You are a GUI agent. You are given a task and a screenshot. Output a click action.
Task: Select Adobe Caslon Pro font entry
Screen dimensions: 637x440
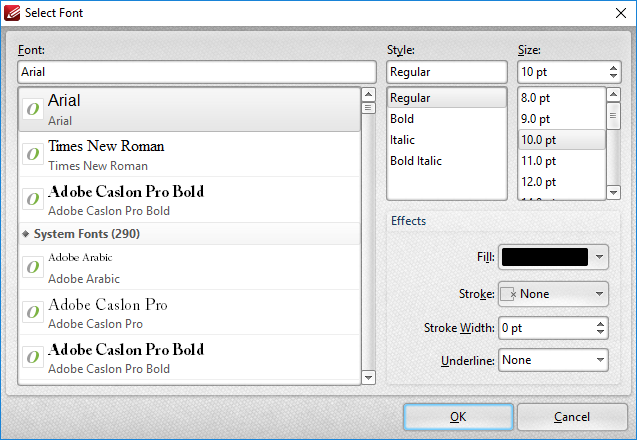tap(189, 312)
